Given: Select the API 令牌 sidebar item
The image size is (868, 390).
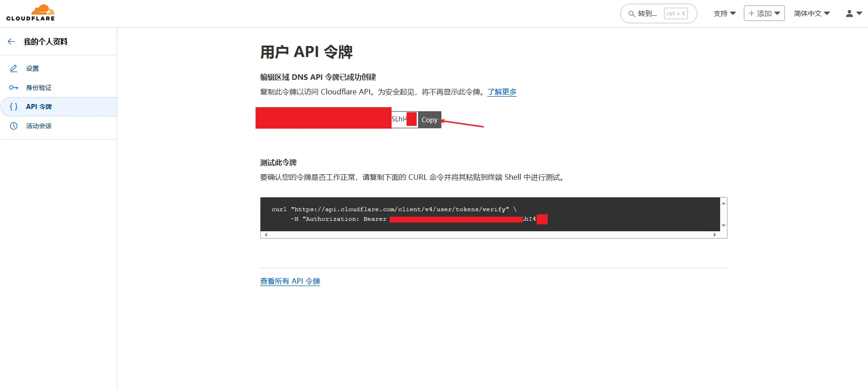Looking at the screenshot, I should point(58,107).
